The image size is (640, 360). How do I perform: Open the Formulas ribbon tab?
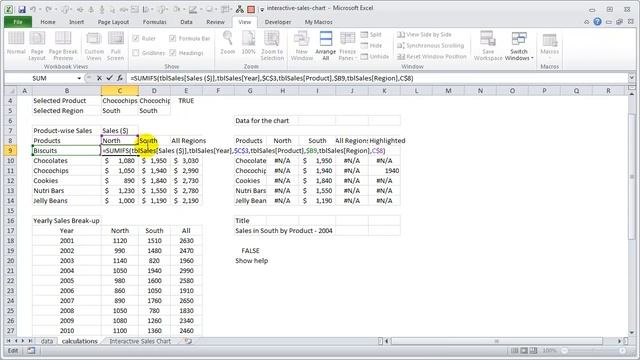pyautogui.click(x=154, y=22)
